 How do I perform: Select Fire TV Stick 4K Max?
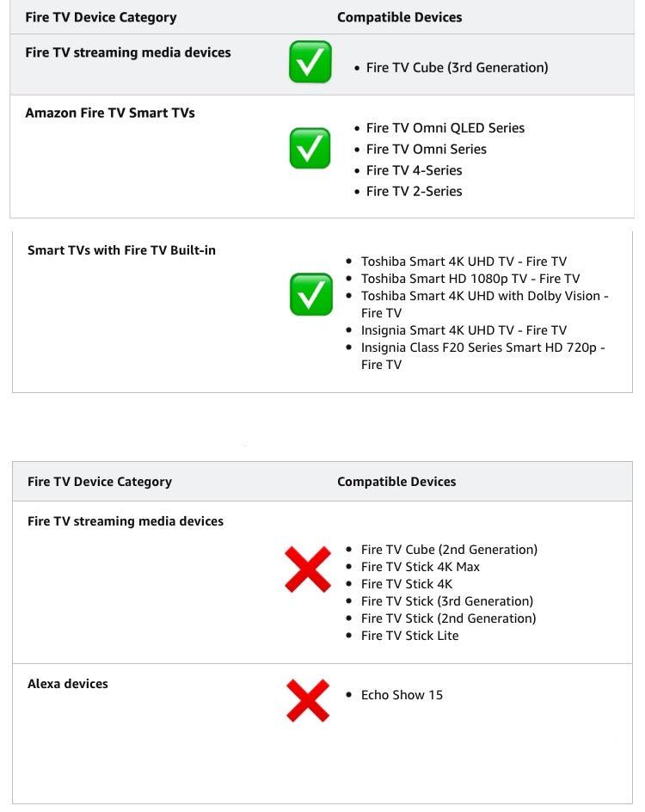click(421, 567)
